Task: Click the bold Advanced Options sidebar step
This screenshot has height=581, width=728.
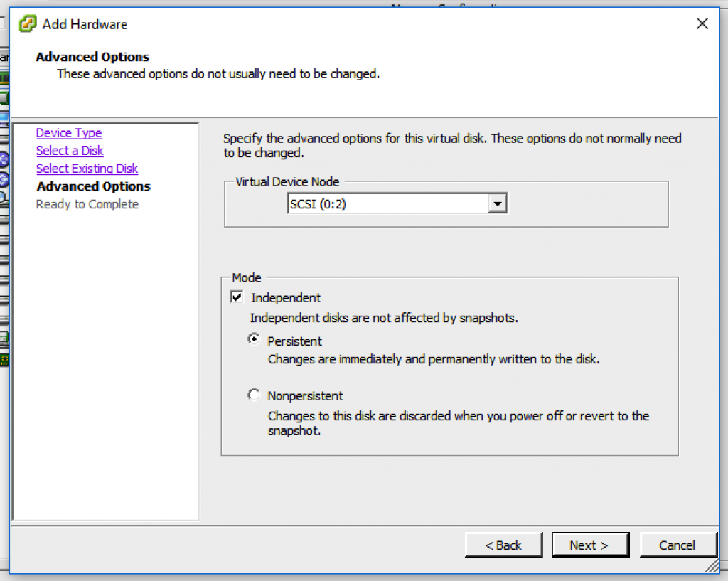Action: [93, 186]
